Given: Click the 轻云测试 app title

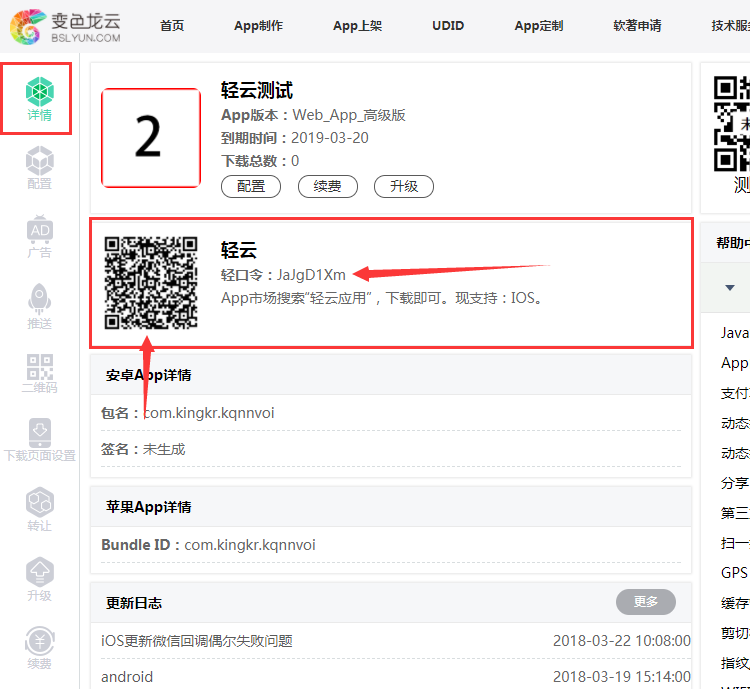Looking at the screenshot, I should tap(257, 90).
